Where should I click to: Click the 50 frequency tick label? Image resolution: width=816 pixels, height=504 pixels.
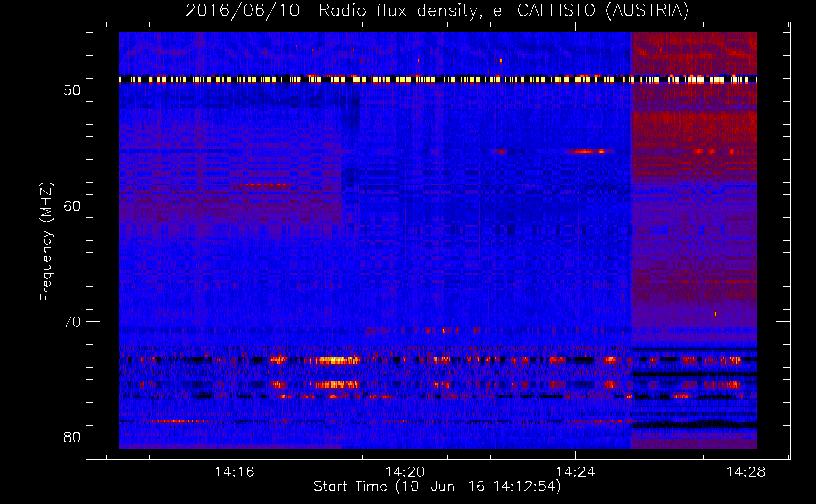pyautogui.click(x=72, y=90)
